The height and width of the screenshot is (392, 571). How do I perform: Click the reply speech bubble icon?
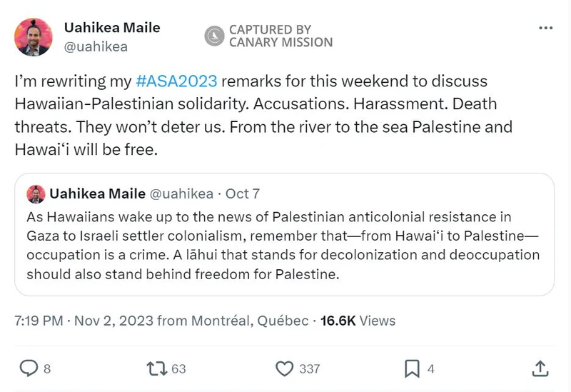(29, 368)
